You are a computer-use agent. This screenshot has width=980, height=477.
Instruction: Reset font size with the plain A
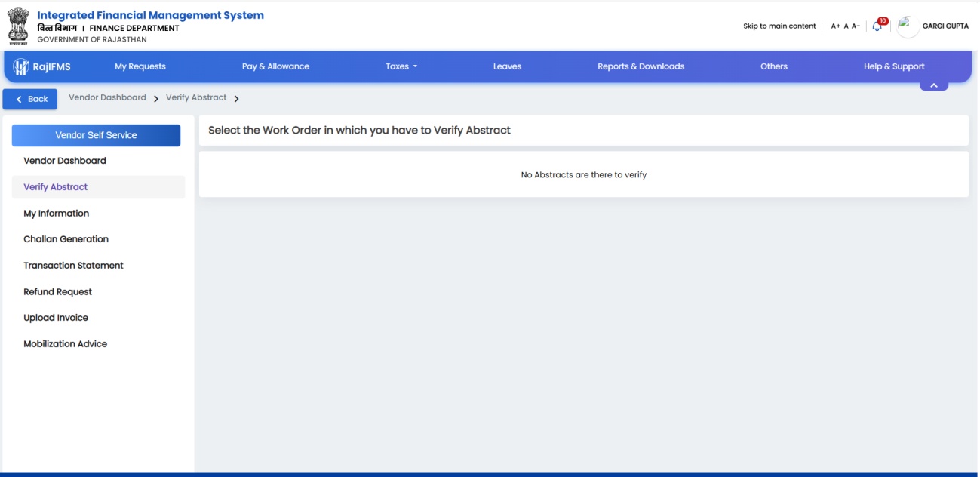tap(846, 26)
